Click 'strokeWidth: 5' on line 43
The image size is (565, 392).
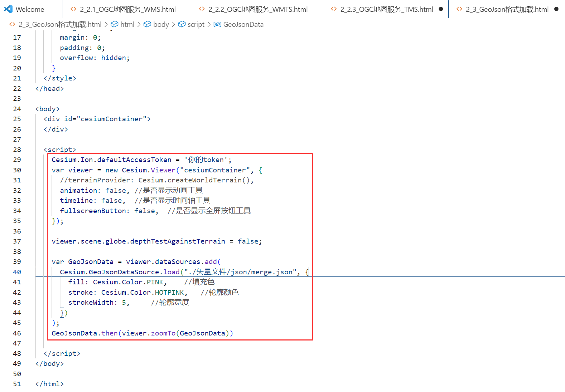tap(97, 303)
